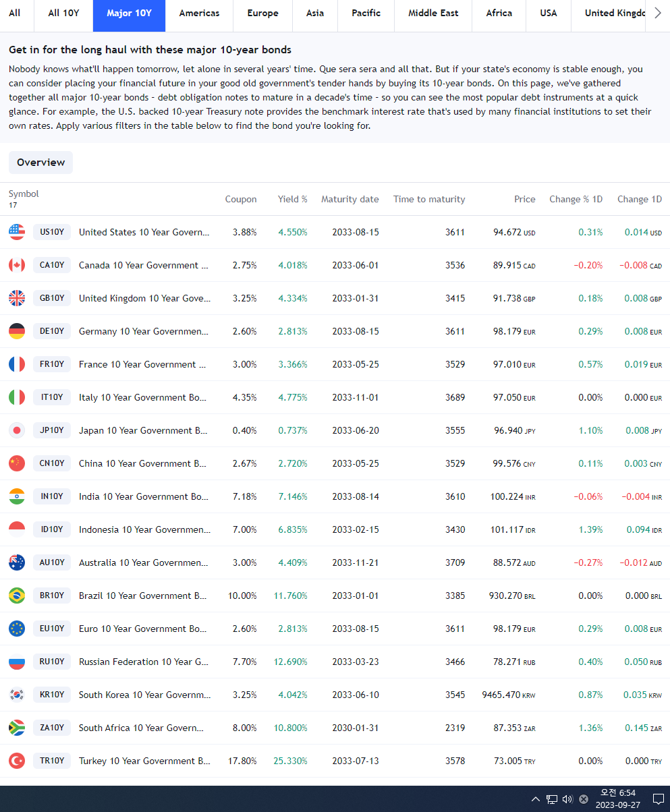
Task: Open Brazil 10 Year Government bond name
Action: [143, 596]
